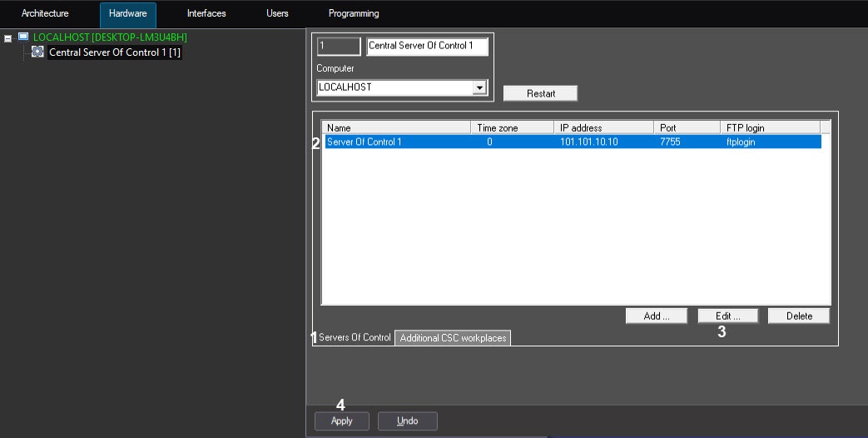
Task: Click the Central Server Of Control icon
Action: coord(37,52)
